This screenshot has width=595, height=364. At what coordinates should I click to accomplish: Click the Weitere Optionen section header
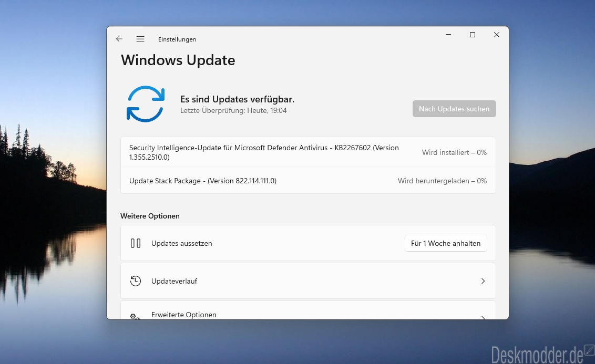tap(150, 216)
